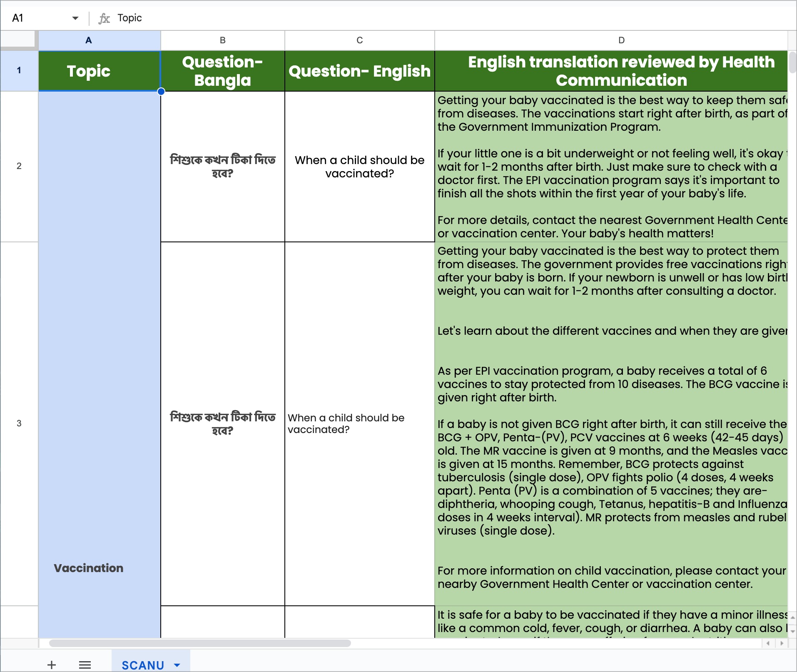Click the scroll left arrow button

coord(768,643)
